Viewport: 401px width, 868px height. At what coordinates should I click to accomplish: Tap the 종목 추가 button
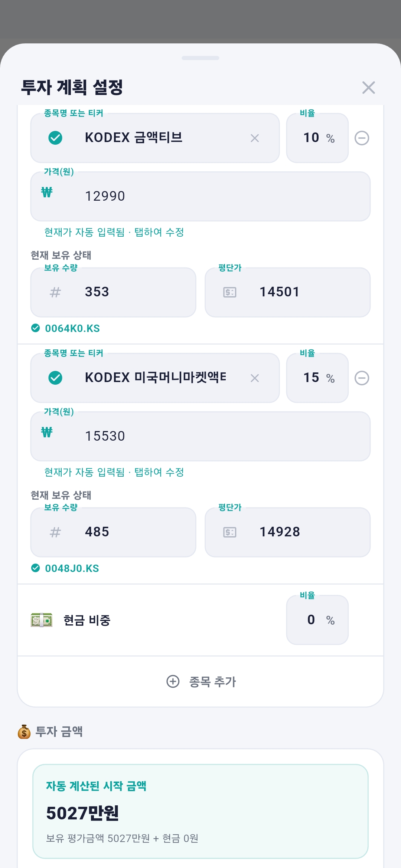pyautogui.click(x=201, y=681)
